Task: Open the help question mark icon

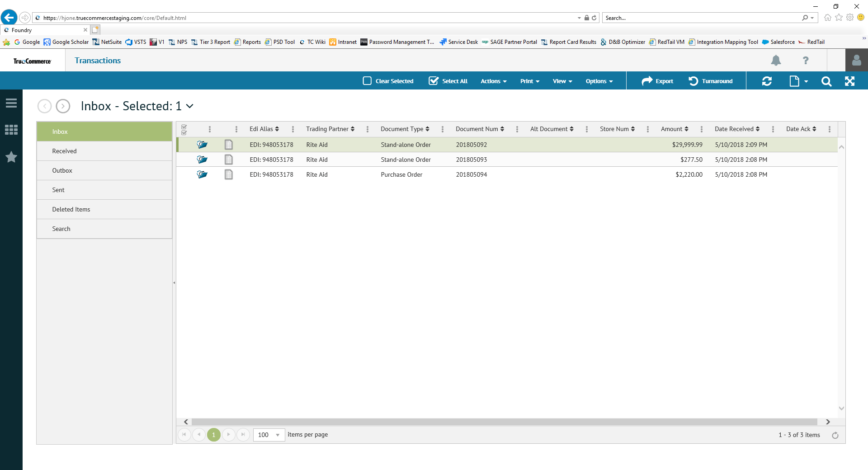Action: click(805, 61)
